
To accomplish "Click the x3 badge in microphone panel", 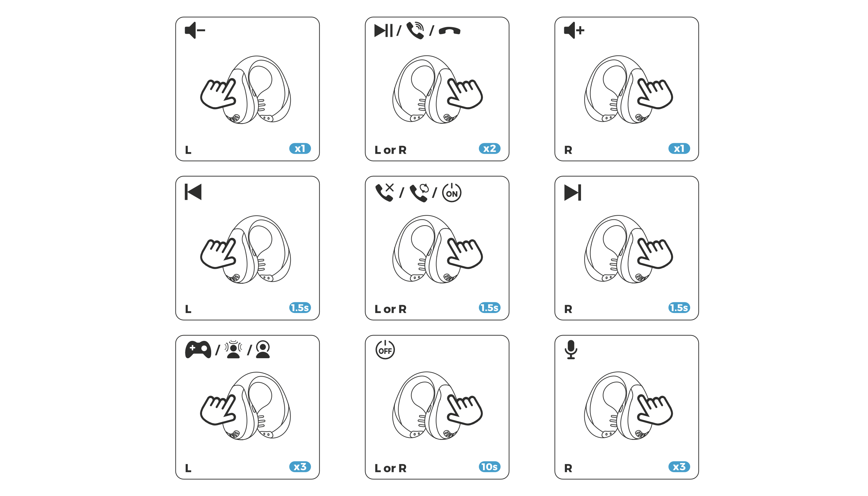I will [679, 467].
